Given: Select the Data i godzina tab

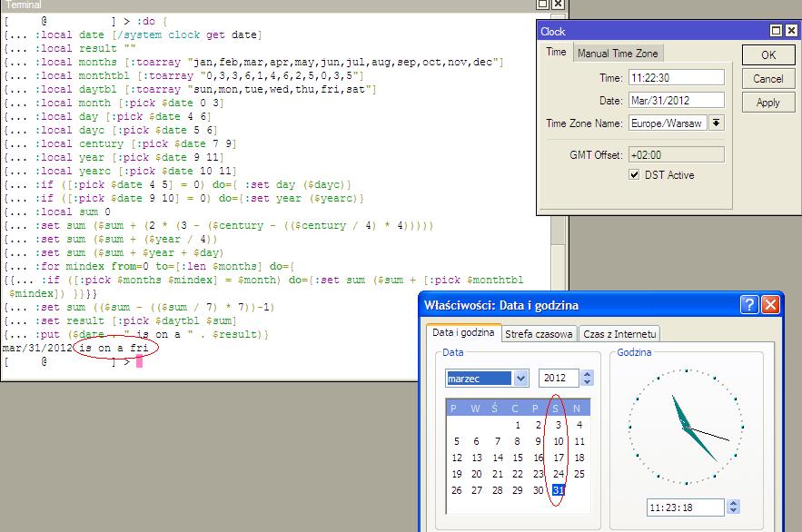Looking at the screenshot, I should [x=465, y=333].
